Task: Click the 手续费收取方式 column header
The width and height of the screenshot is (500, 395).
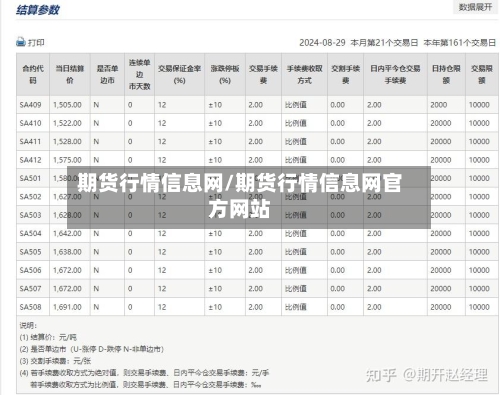Action: (x=305, y=74)
